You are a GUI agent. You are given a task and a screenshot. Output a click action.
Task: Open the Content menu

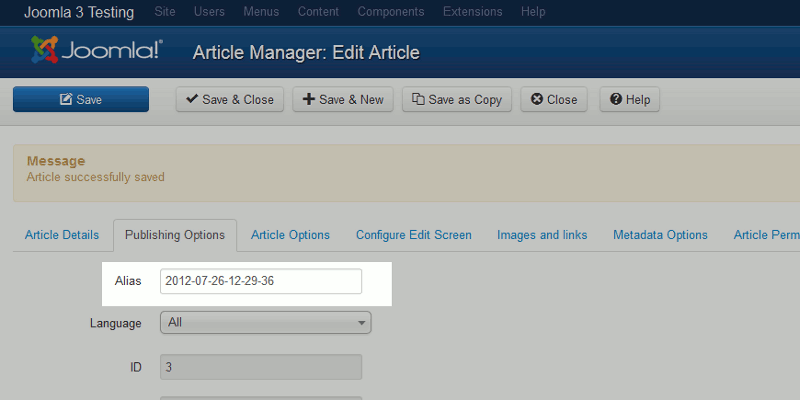[319, 12]
